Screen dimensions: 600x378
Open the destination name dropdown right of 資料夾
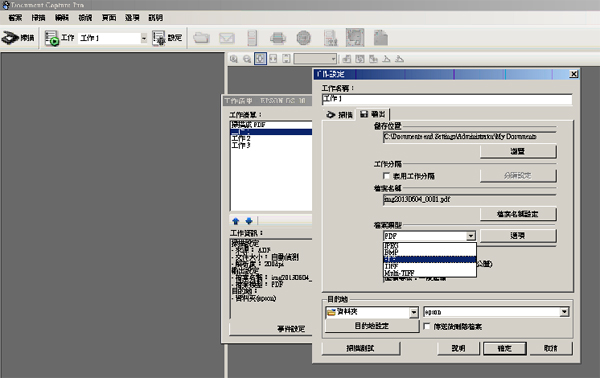(x=564, y=312)
